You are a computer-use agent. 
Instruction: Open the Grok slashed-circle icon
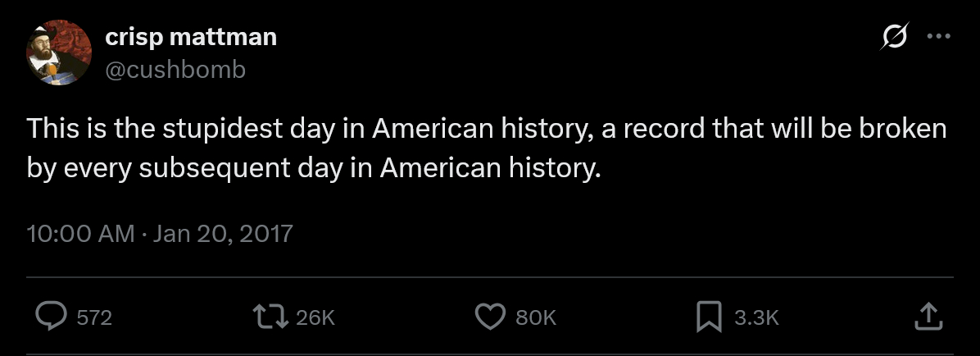[x=894, y=38]
